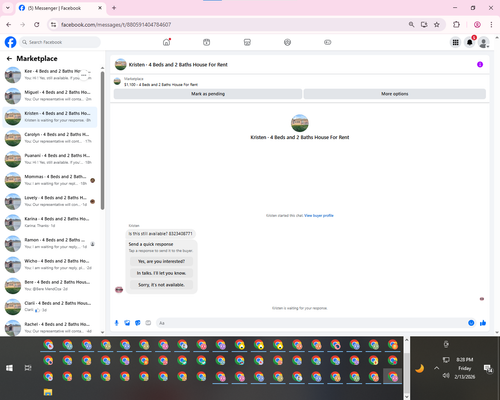The image size is (500, 400).
Task: Click the Search Facebook field
Action: click(x=60, y=42)
